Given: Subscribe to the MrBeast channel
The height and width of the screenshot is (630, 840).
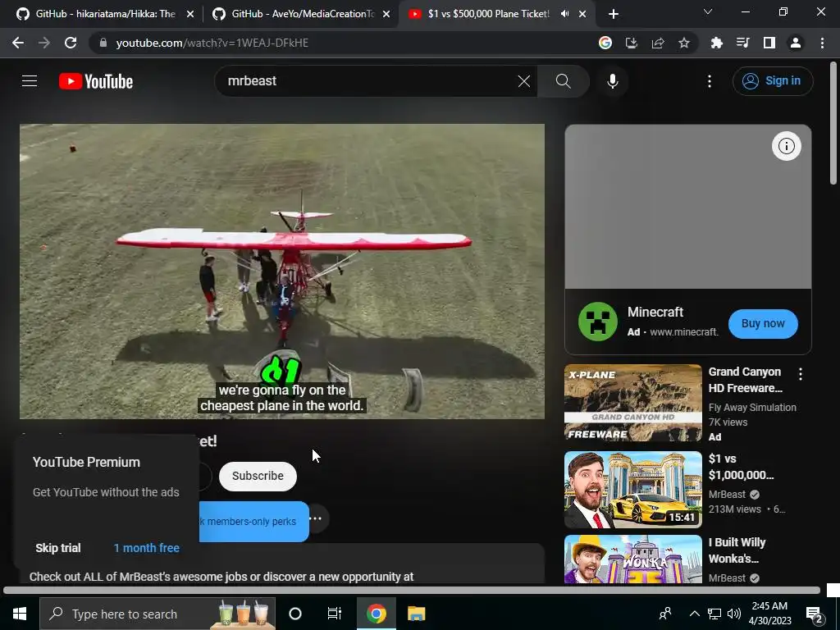Looking at the screenshot, I should 258,476.
